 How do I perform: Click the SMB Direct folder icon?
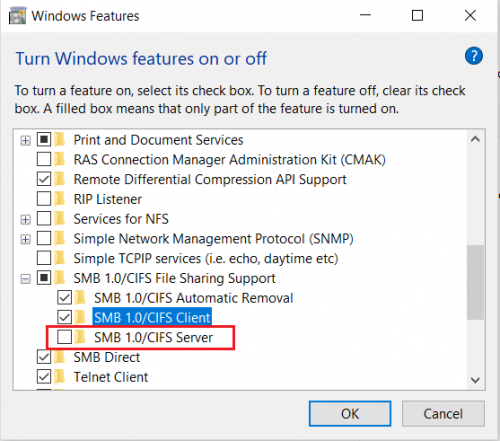coord(60,357)
